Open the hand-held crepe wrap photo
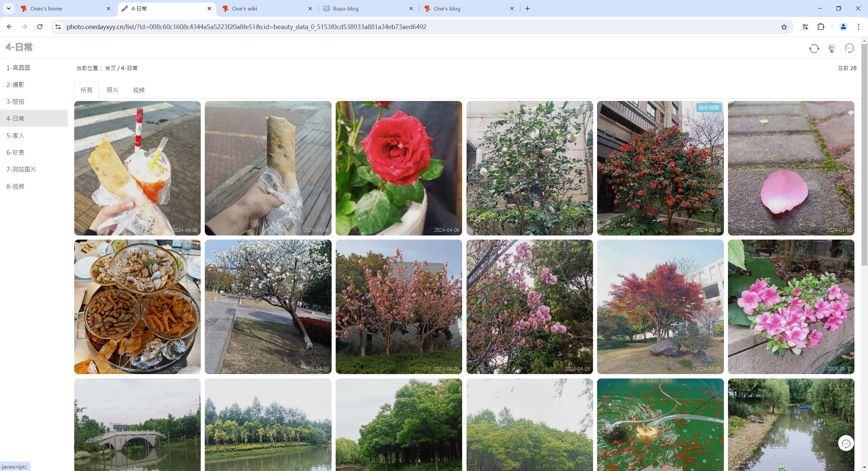This screenshot has height=471, width=868. (x=268, y=168)
